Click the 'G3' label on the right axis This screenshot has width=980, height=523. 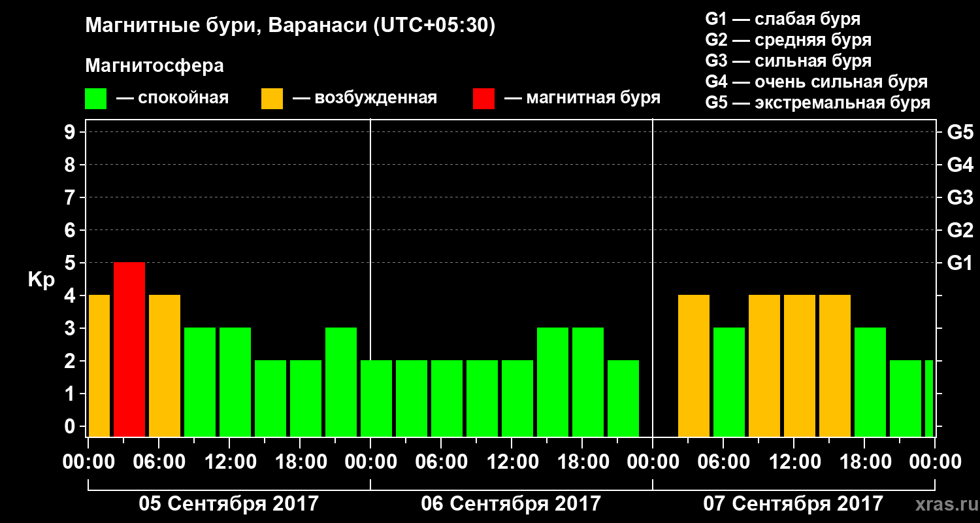point(960,197)
